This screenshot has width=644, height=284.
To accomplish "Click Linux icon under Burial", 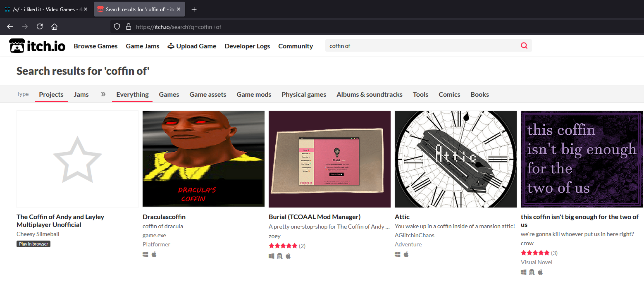I will click(x=280, y=256).
